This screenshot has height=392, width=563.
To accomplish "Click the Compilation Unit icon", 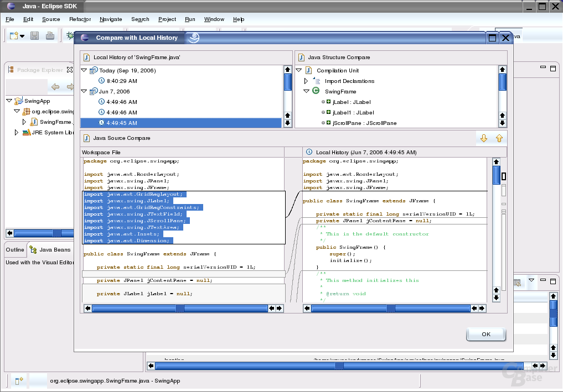I will (308, 70).
